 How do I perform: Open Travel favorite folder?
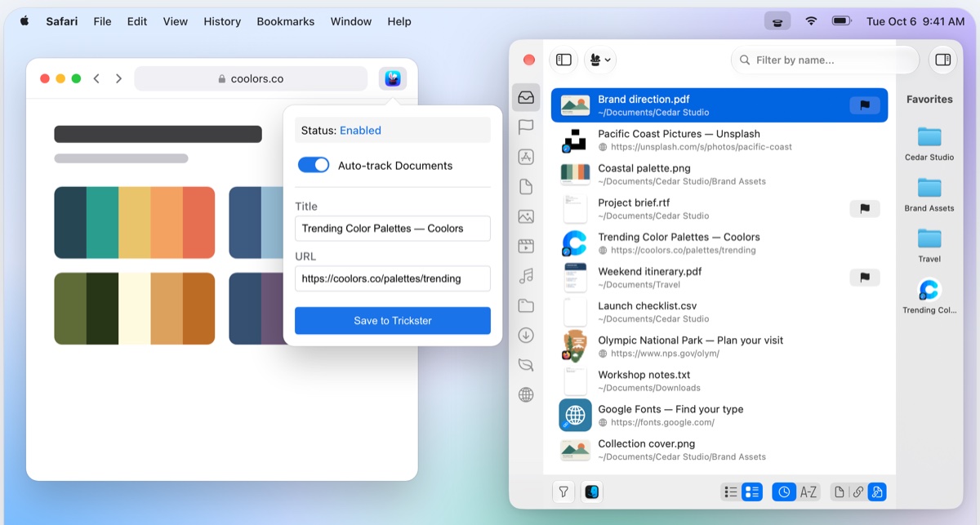(929, 245)
